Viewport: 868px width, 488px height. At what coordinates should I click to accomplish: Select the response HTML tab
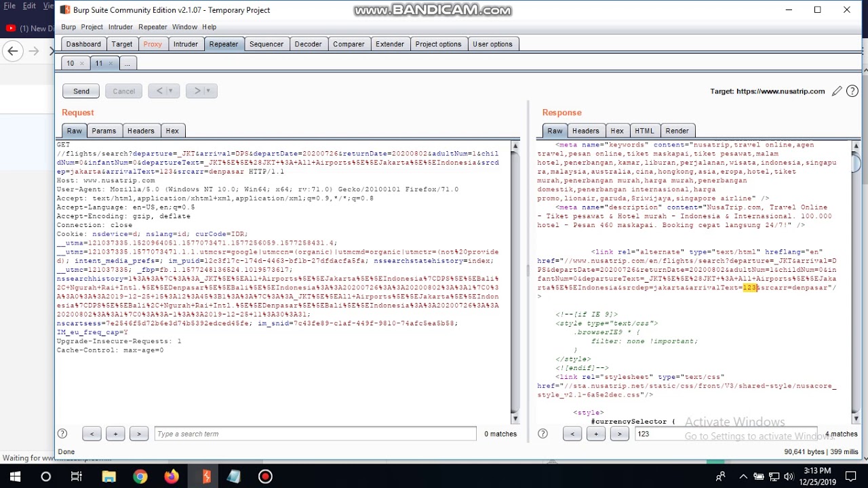tap(644, 131)
